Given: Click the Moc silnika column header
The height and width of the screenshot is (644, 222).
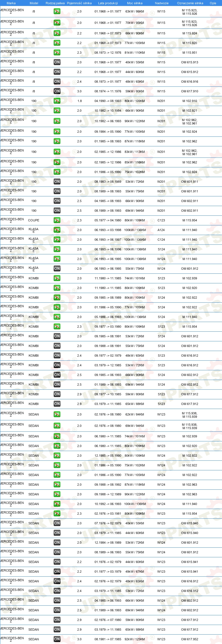Looking at the screenshot, I should [x=135, y=3].
